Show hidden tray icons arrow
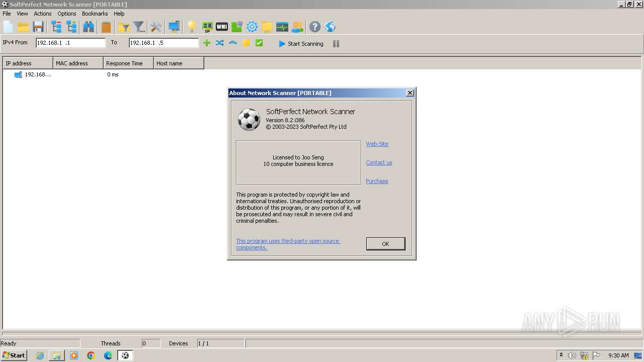 [x=561, y=355]
